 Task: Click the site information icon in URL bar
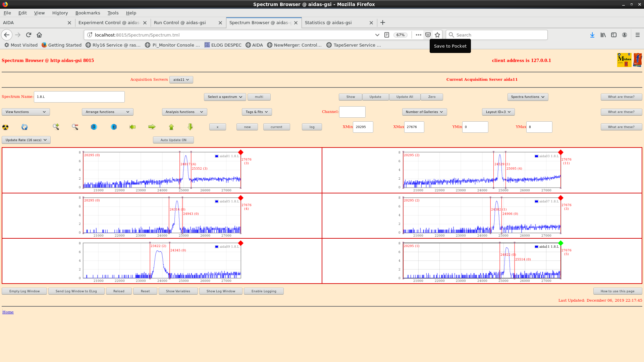coord(90,35)
